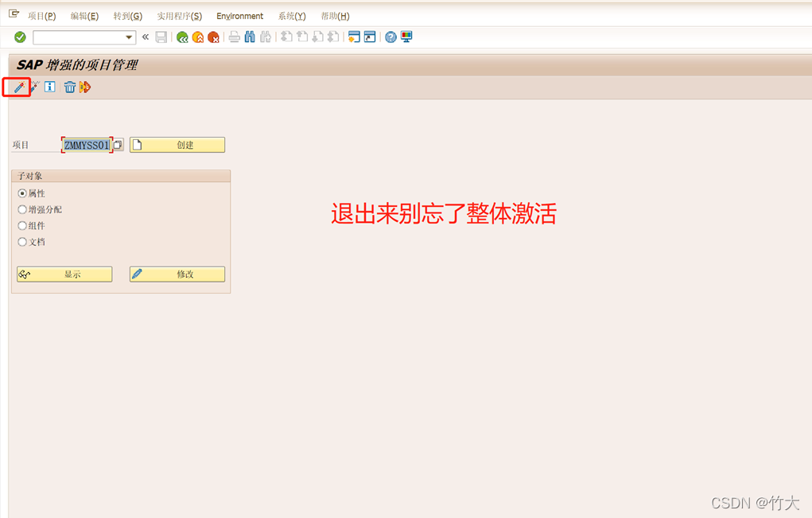Viewport: 812px width, 518px height.
Task: Click the 修改 change button
Action: [x=177, y=274]
